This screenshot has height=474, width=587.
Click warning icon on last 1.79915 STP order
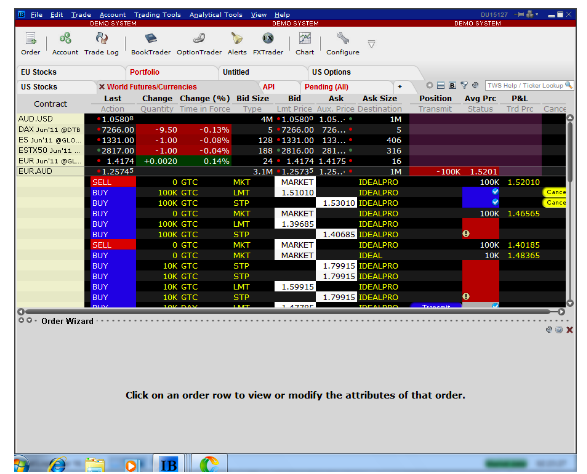[466, 297]
